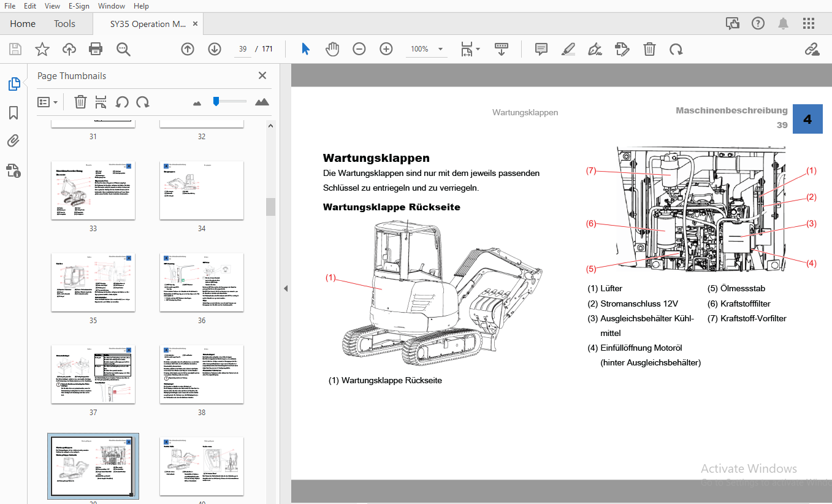Open the Edit PDF page tool

click(x=622, y=49)
